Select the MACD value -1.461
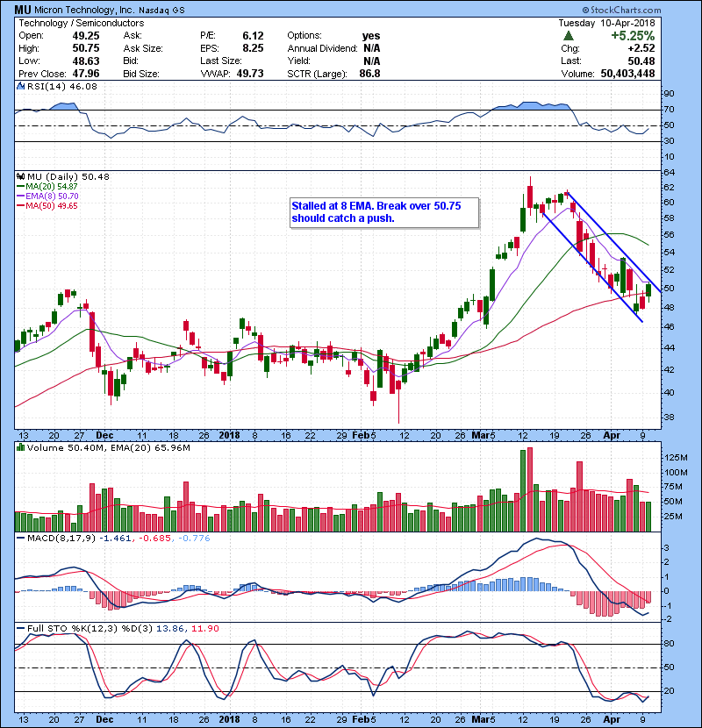Image resolution: width=702 pixels, height=728 pixels. (x=115, y=539)
